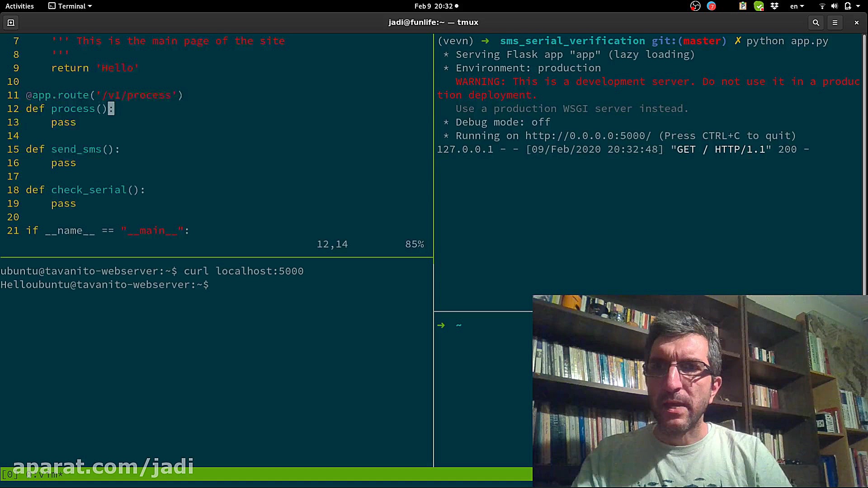This screenshot has height=488, width=868.
Task: Open the terminal hamburger menu
Action: tap(835, 23)
